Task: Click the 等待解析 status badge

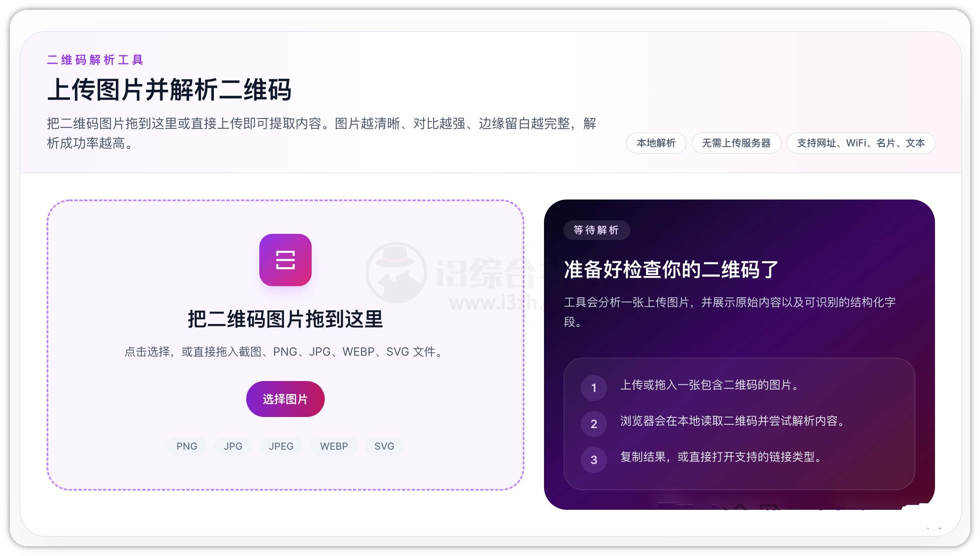Action: point(596,230)
